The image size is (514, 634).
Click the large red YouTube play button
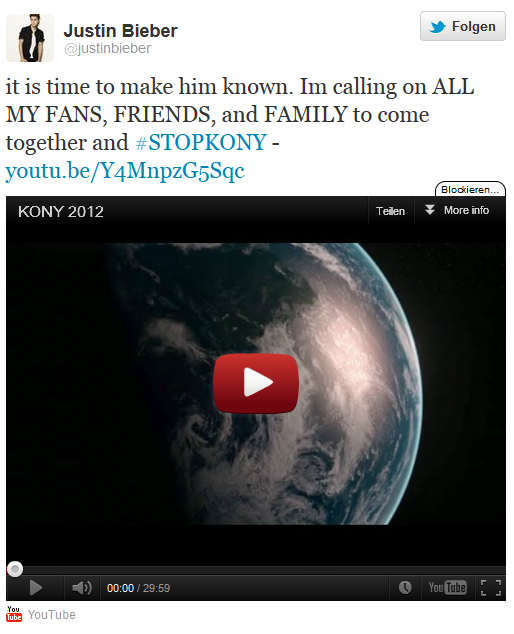[x=256, y=383]
